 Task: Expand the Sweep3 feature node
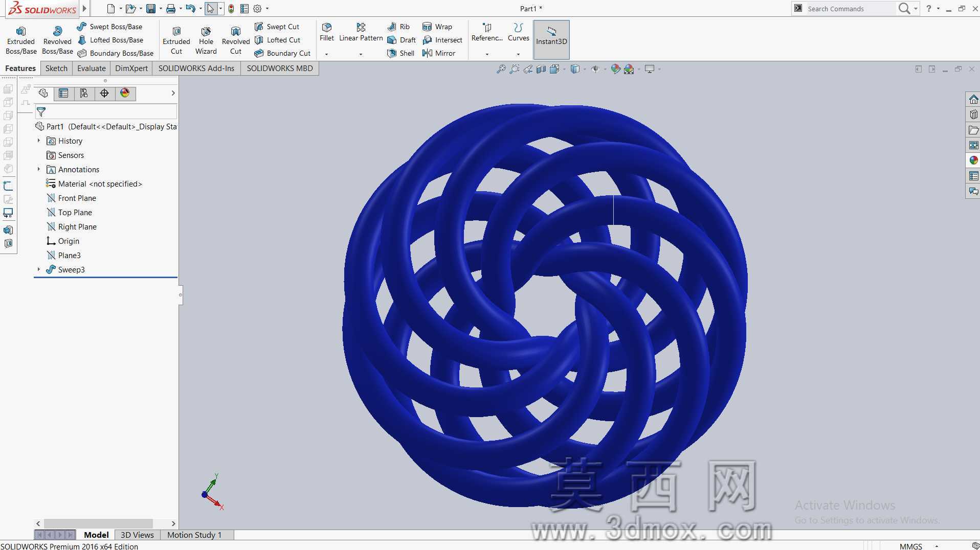tap(39, 269)
